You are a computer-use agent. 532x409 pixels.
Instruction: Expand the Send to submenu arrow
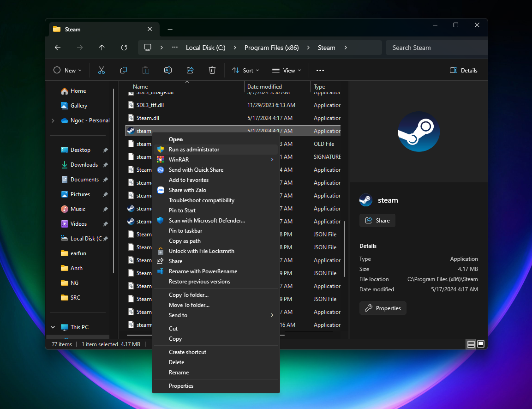click(272, 315)
